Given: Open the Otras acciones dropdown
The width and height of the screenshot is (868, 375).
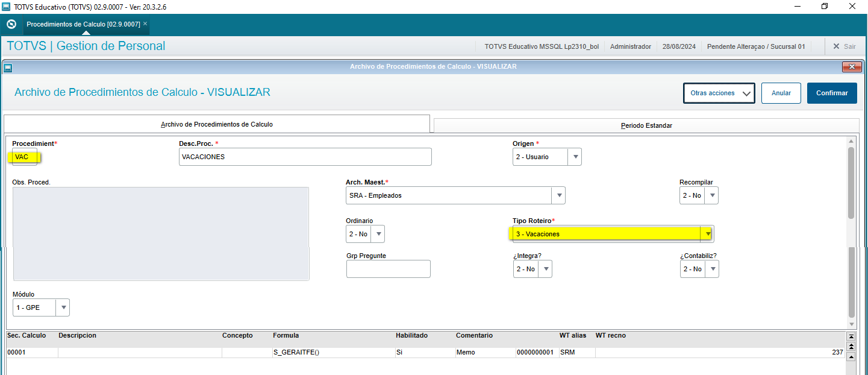Looking at the screenshot, I should (x=719, y=93).
